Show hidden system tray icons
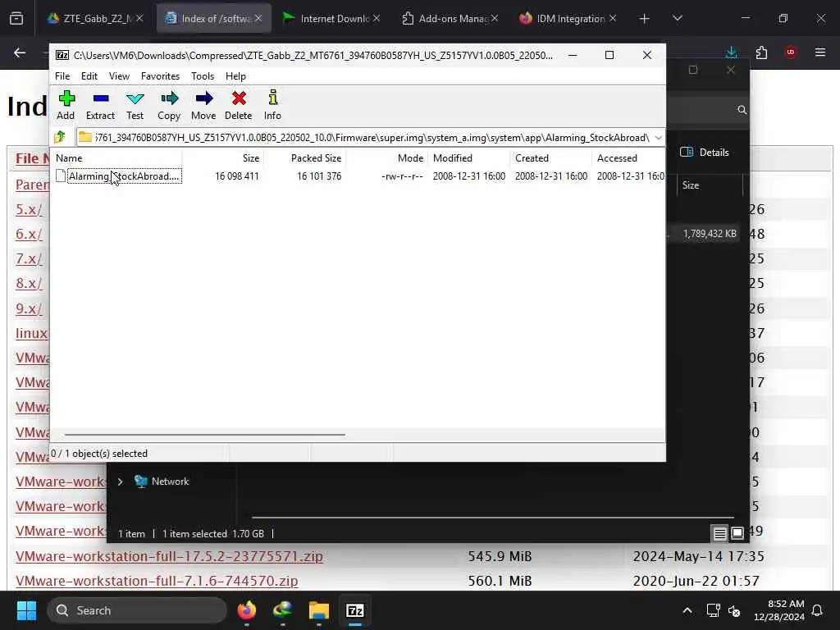Image resolution: width=840 pixels, height=630 pixels. pyautogui.click(x=687, y=610)
